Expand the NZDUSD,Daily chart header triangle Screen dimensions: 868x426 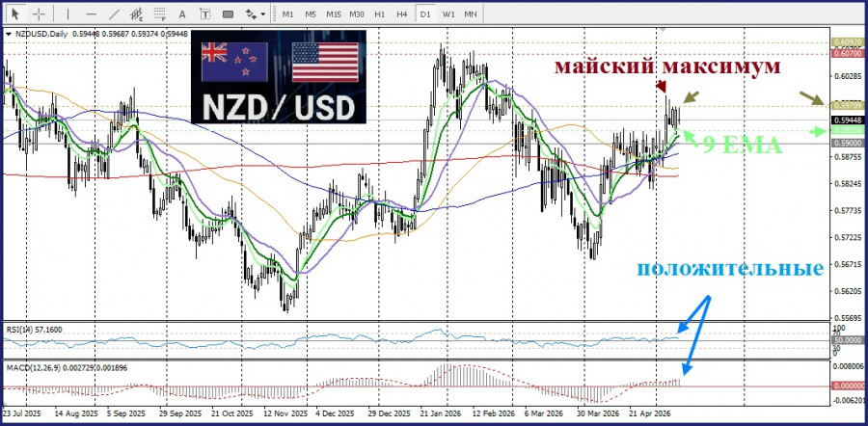8,35
